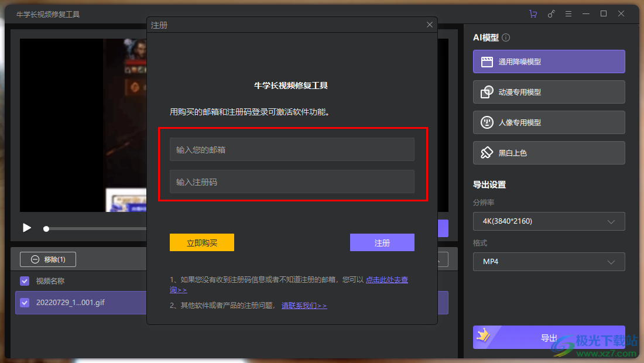The image size is (644, 363).
Task: Open the 分辨率 4K(3840*2160) dropdown
Action: point(549,221)
